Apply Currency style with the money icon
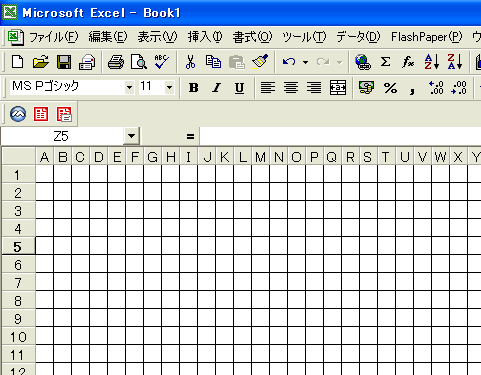Viewport: 481px width, 375px height. [x=366, y=88]
